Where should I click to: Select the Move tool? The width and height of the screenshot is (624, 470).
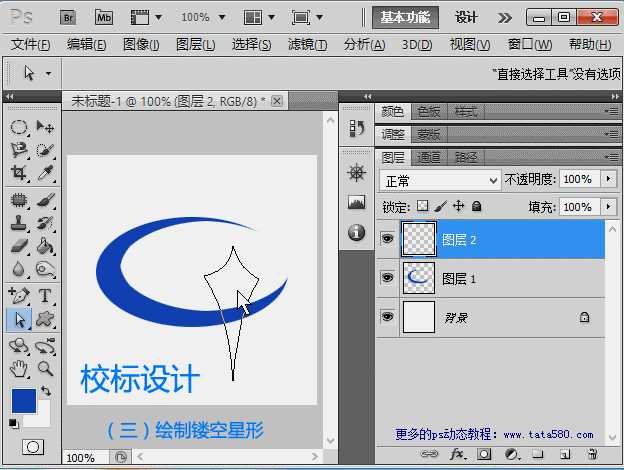tap(45, 128)
